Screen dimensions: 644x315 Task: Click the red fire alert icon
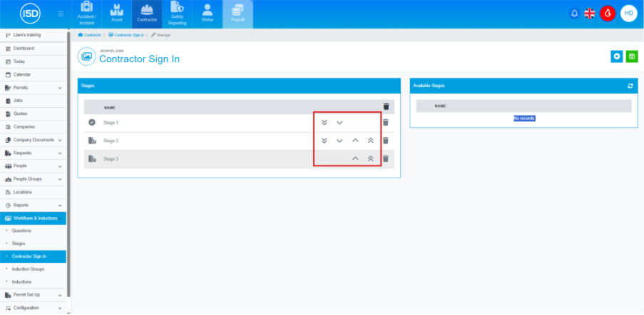[x=608, y=14]
